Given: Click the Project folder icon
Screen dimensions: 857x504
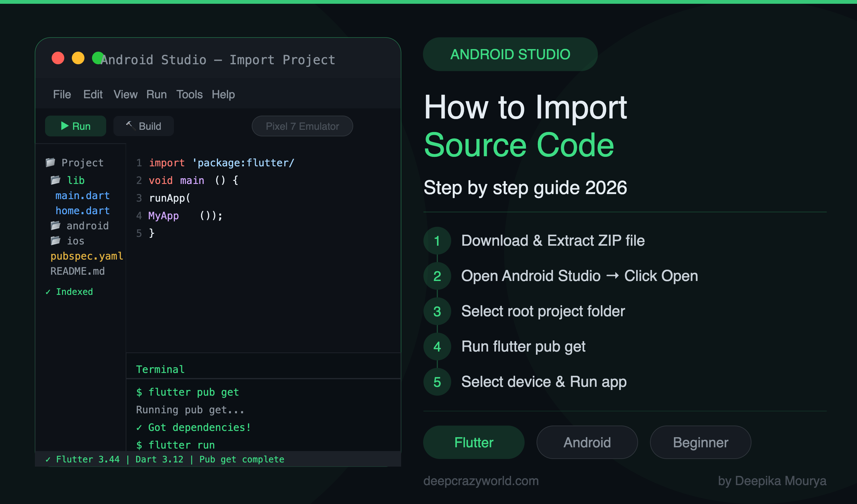Looking at the screenshot, I should [50, 162].
